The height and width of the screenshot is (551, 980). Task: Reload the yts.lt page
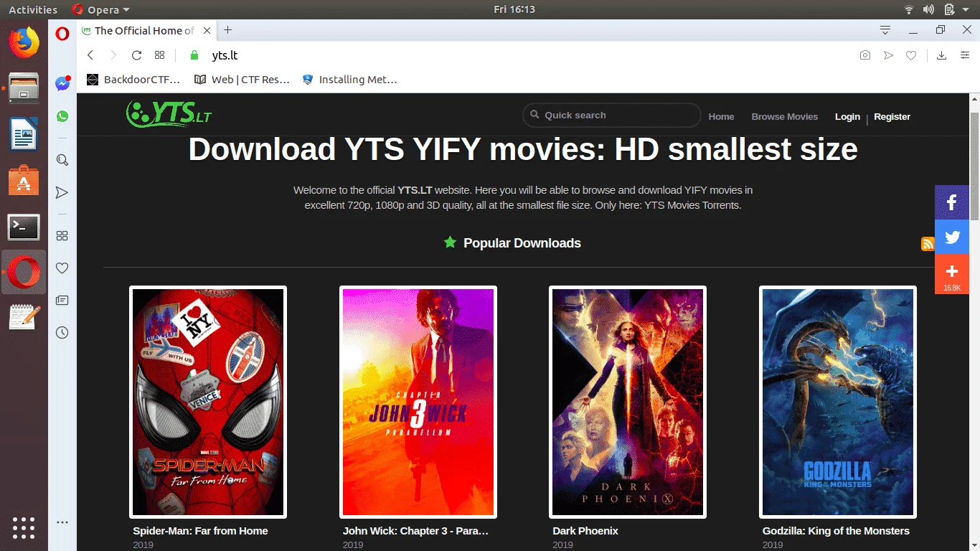[136, 55]
